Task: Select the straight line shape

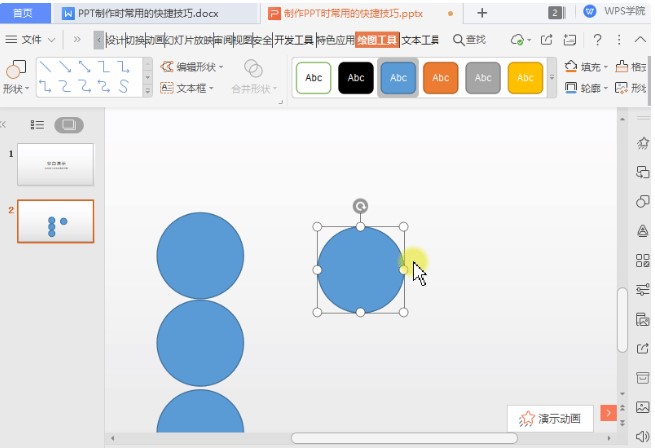Action: point(46,66)
